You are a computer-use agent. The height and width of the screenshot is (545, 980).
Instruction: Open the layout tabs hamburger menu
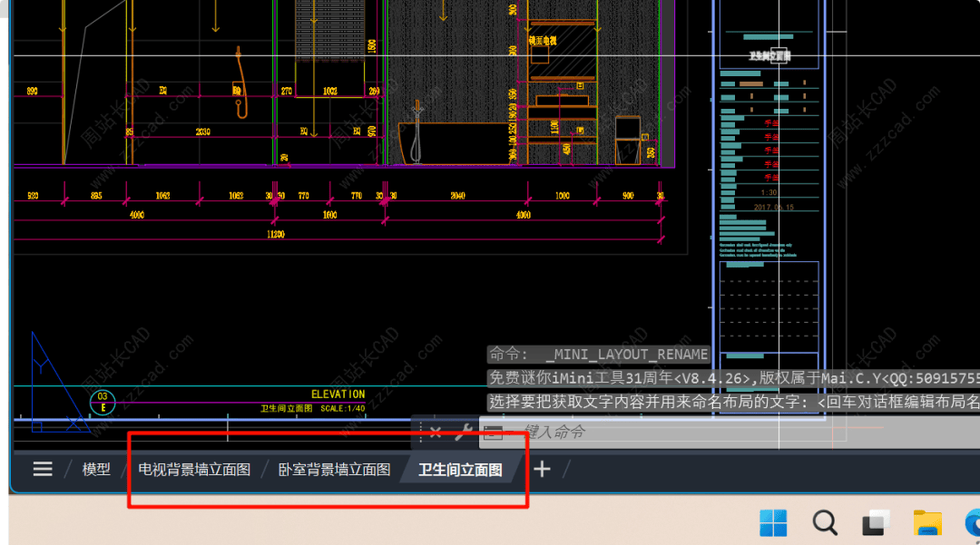tap(42, 469)
